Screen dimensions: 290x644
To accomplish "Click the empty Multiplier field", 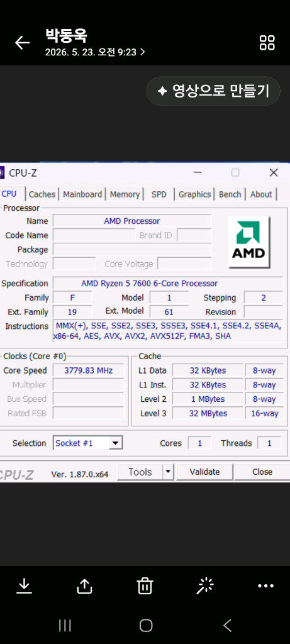I will tap(88, 385).
